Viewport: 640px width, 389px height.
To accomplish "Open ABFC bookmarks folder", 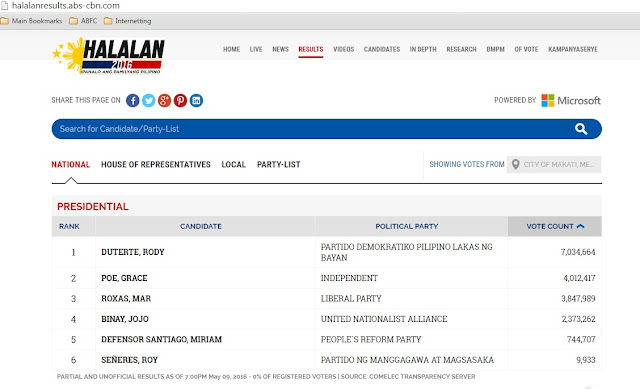I will (83, 21).
